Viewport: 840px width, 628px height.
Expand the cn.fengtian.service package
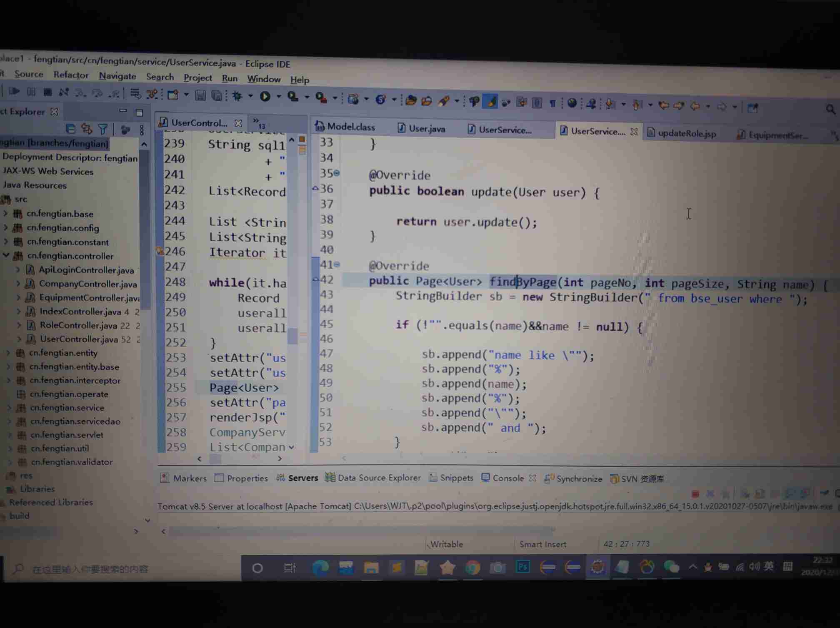click(9, 408)
